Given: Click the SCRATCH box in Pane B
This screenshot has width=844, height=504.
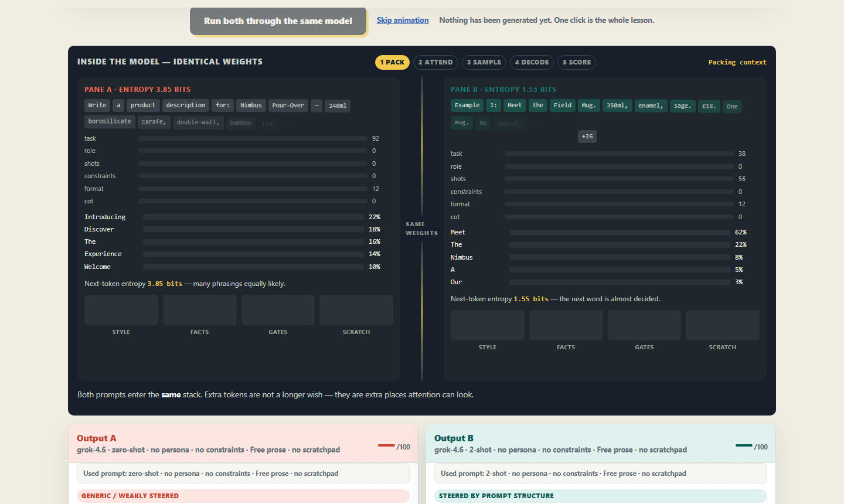Looking at the screenshot, I should coord(723,325).
